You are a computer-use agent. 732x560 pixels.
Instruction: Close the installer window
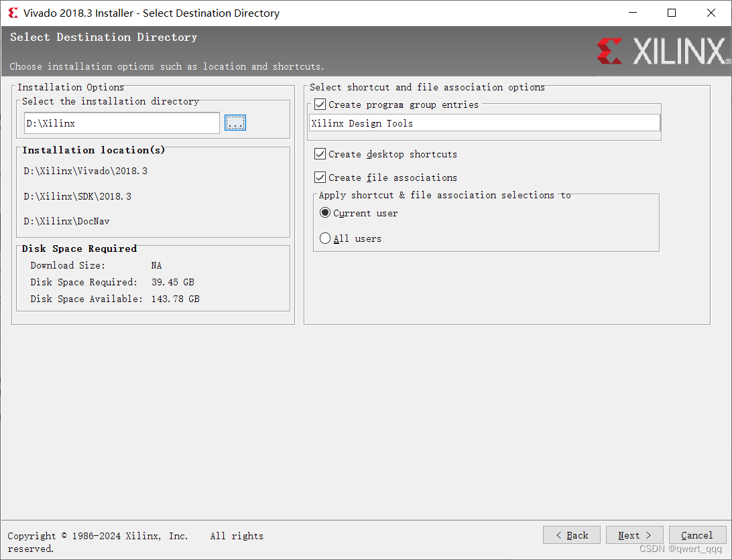coord(711,13)
